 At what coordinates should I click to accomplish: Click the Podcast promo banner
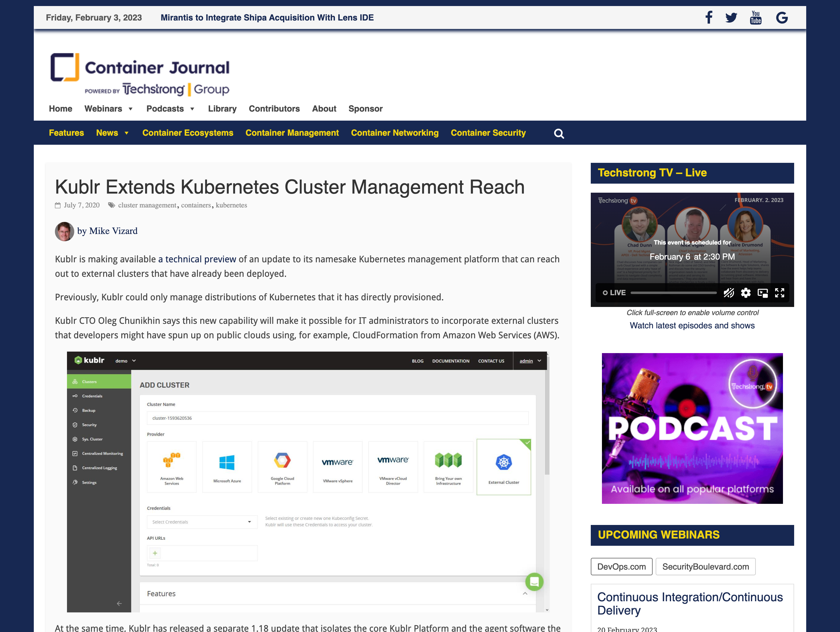(x=692, y=428)
